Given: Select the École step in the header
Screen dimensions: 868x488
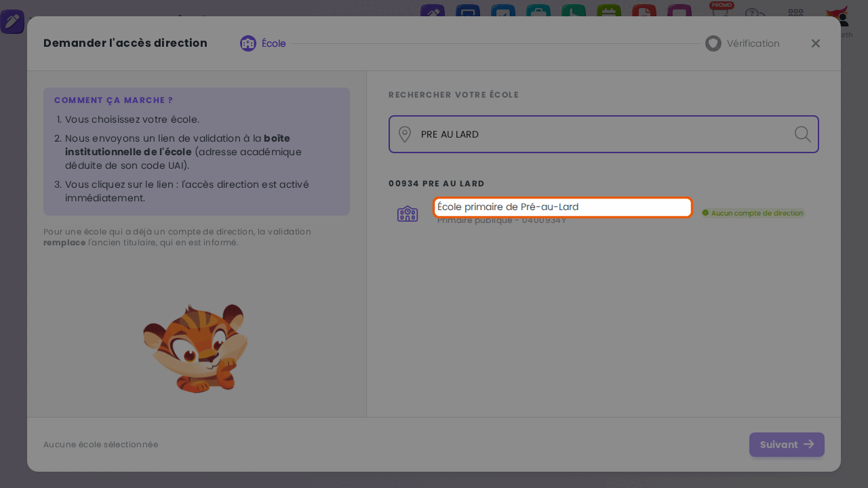Looking at the screenshot, I should tap(263, 43).
